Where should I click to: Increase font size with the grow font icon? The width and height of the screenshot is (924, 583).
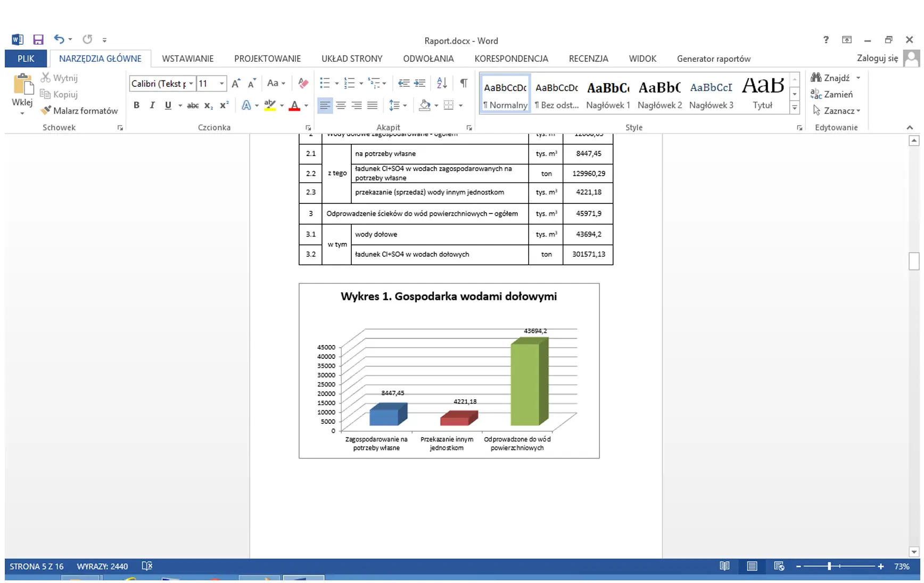click(236, 83)
